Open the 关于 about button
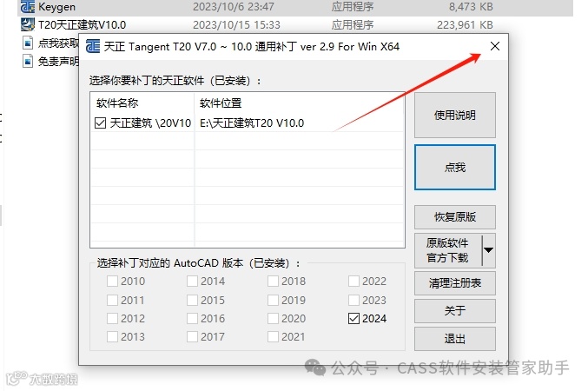Viewport: 588px width, 391px height. coord(455,311)
